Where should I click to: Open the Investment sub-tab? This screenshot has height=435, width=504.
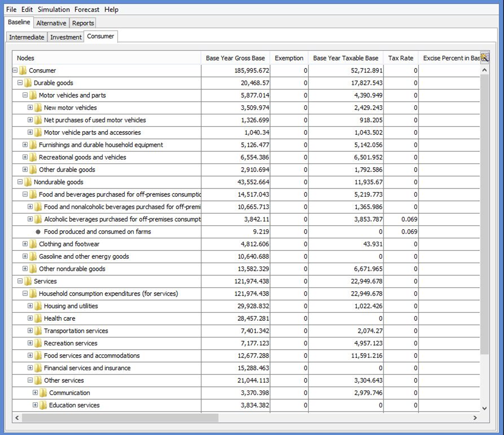pos(66,37)
